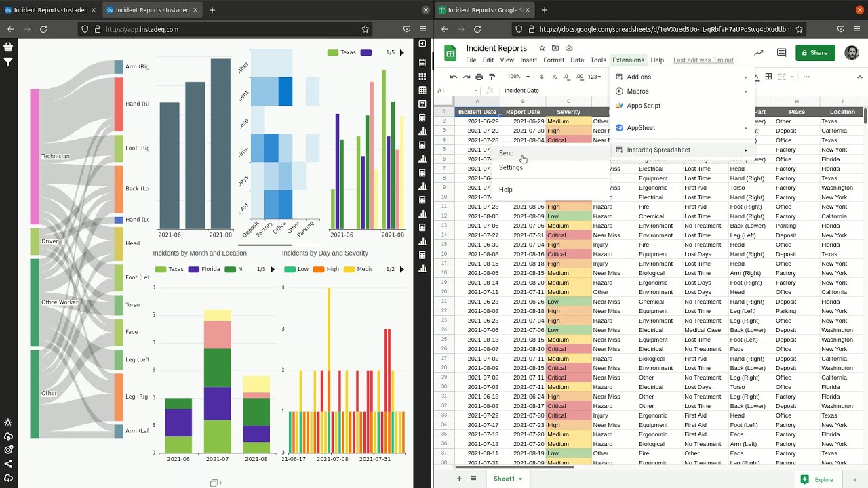Open the Sheet1 tab options arrow
The image size is (868, 488).
(x=520, y=479)
